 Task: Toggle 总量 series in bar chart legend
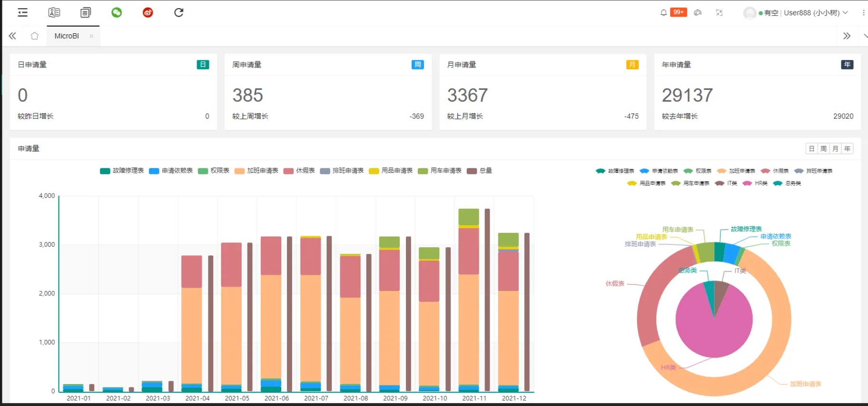pos(479,171)
